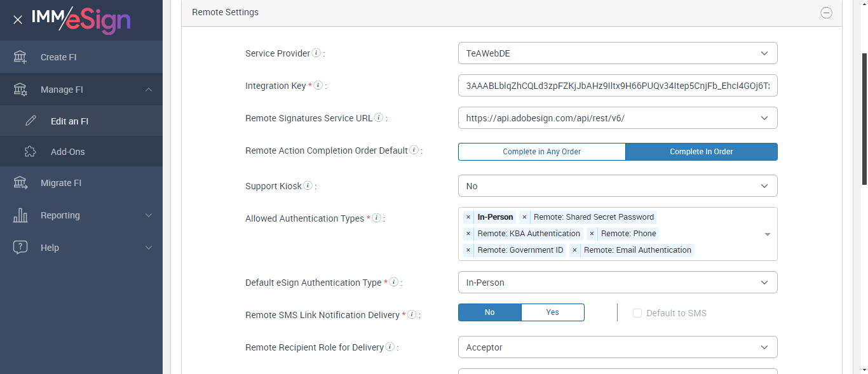868x374 pixels.
Task: Open Create FI in the sidebar
Action: (x=58, y=57)
